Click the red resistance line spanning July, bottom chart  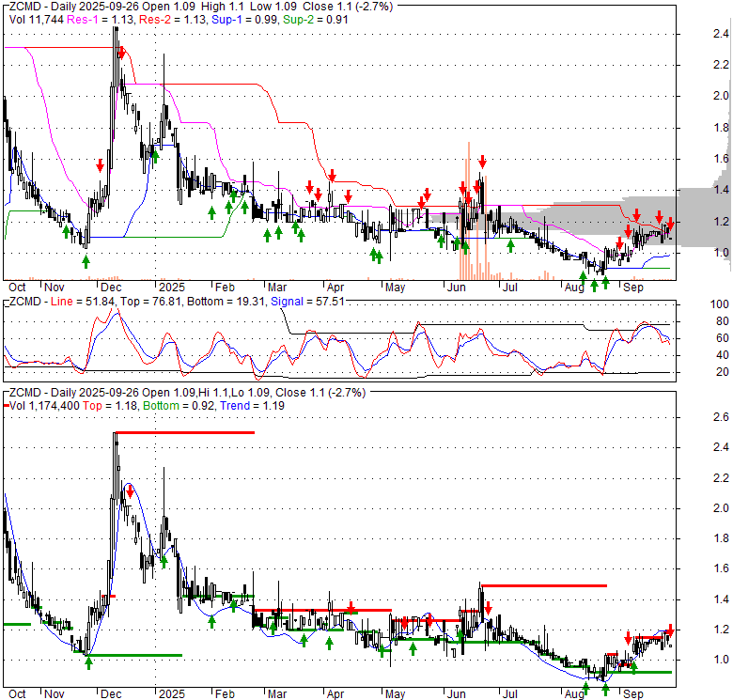click(x=544, y=585)
